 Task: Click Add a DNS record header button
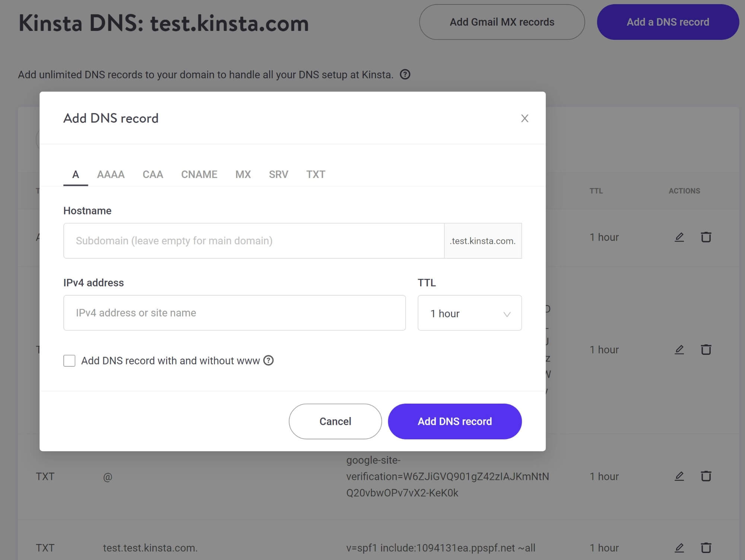[x=668, y=22]
